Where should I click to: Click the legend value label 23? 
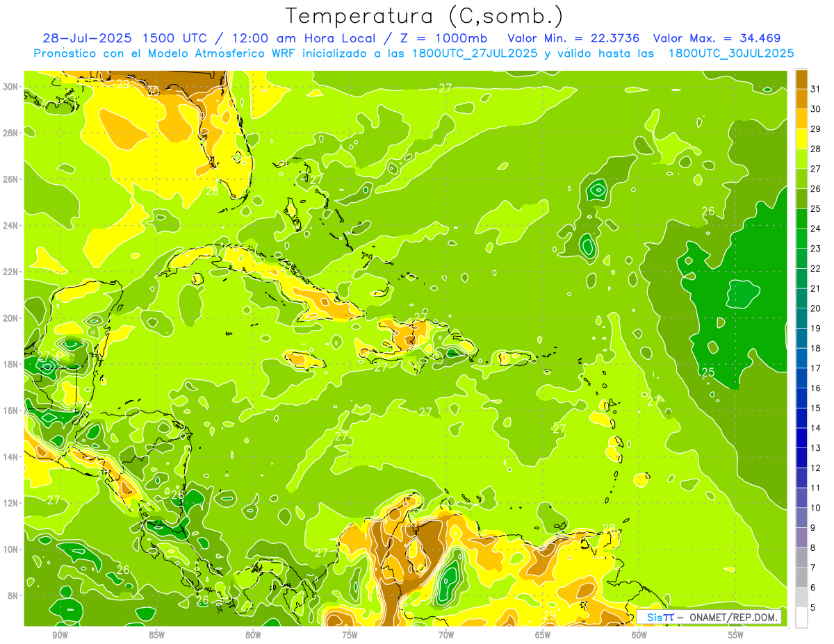coord(816,249)
